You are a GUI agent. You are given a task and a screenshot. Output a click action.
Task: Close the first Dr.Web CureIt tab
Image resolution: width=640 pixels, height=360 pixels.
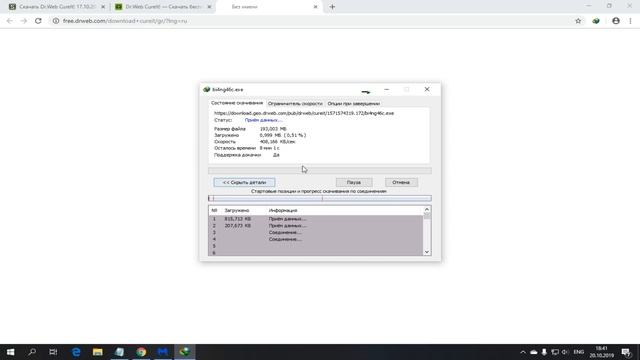click(x=103, y=7)
